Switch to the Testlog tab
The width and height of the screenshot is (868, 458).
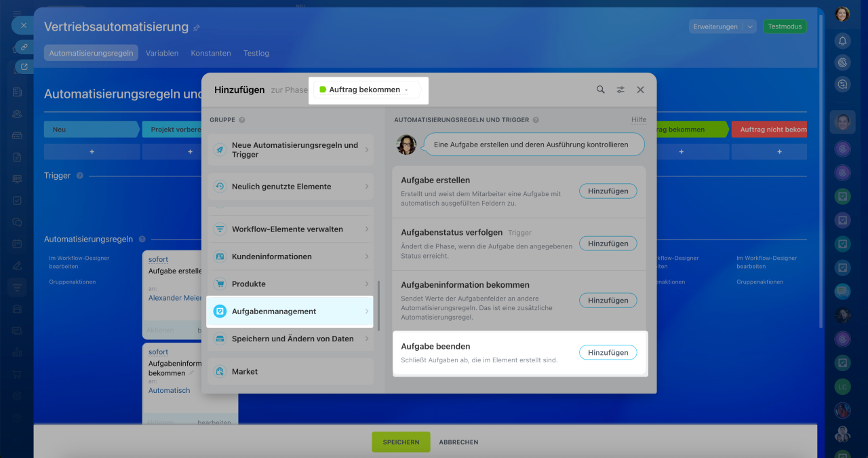pyautogui.click(x=256, y=53)
